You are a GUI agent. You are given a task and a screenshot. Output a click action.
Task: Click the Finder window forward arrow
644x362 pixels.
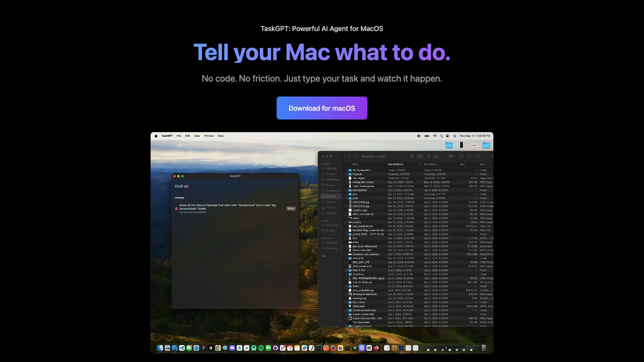point(356,156)
